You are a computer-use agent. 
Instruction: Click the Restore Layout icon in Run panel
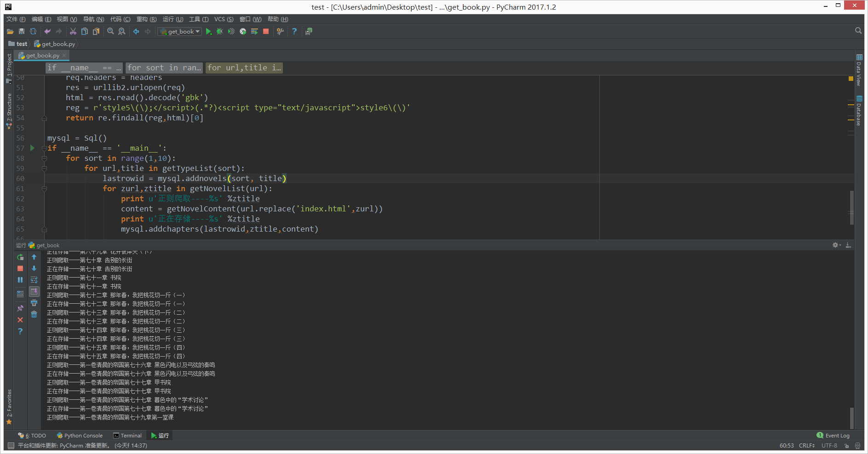tap(20, 294)
